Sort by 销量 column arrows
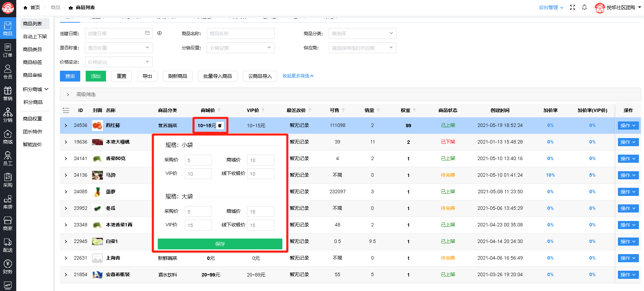 pyautogui.click(x=378, y=110)
